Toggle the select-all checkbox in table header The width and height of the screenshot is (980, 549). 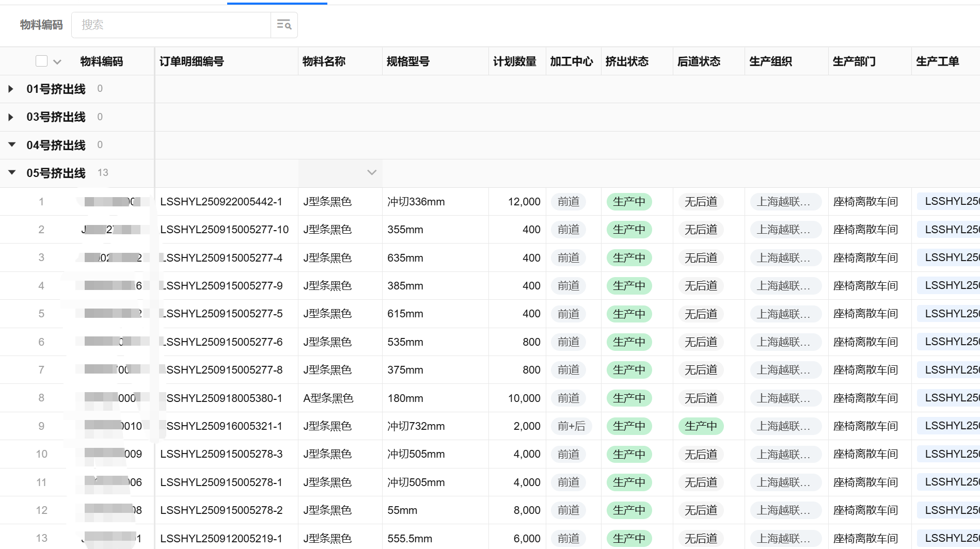tap(41, 60)
